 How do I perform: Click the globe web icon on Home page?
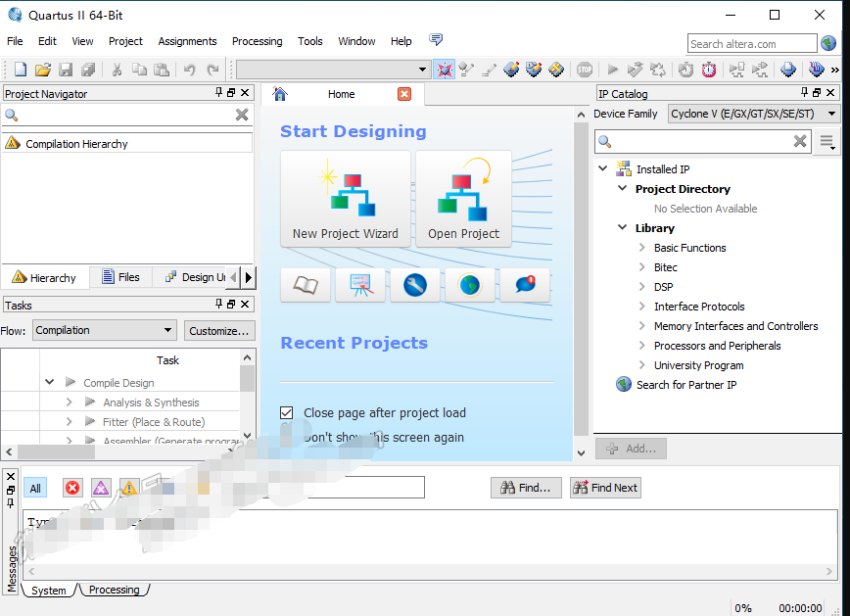coord(470,285)
